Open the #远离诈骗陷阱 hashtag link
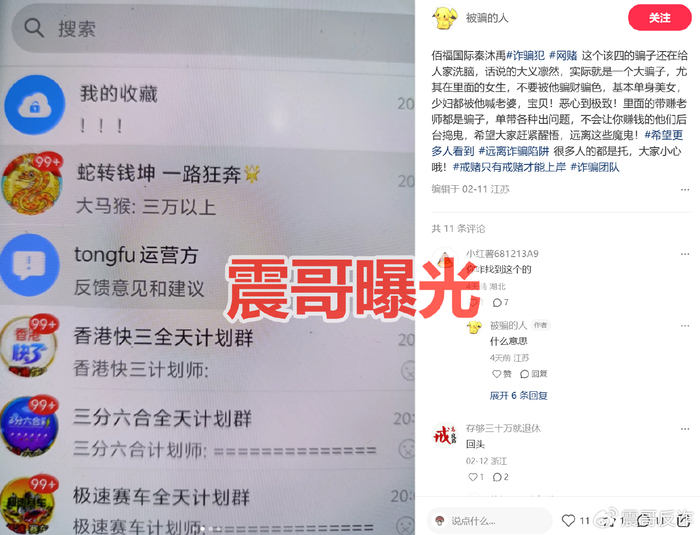 [x=514, y=151]
